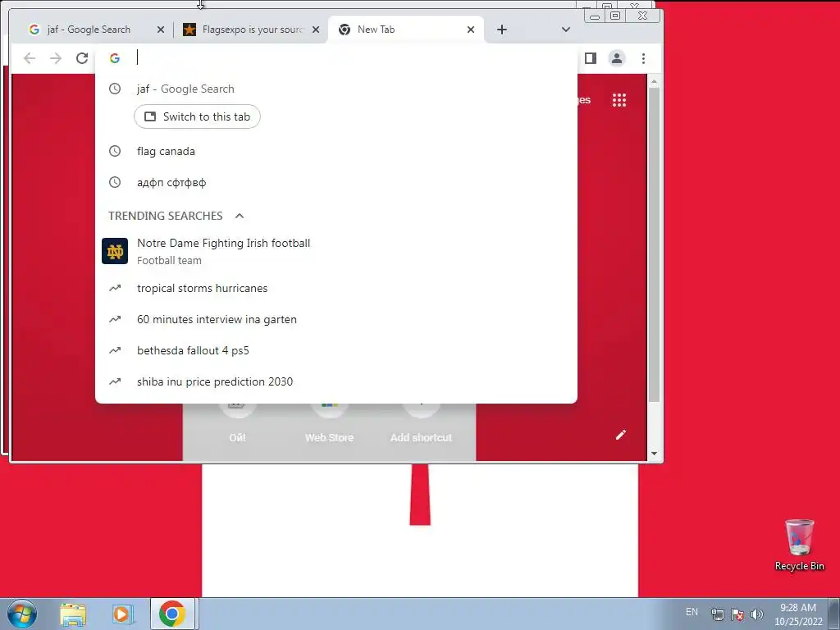Click the Notre Dame team logo thumbnail
Image resolution: width=840 pixels, height=630 pixels.
[x=115, y=251]
